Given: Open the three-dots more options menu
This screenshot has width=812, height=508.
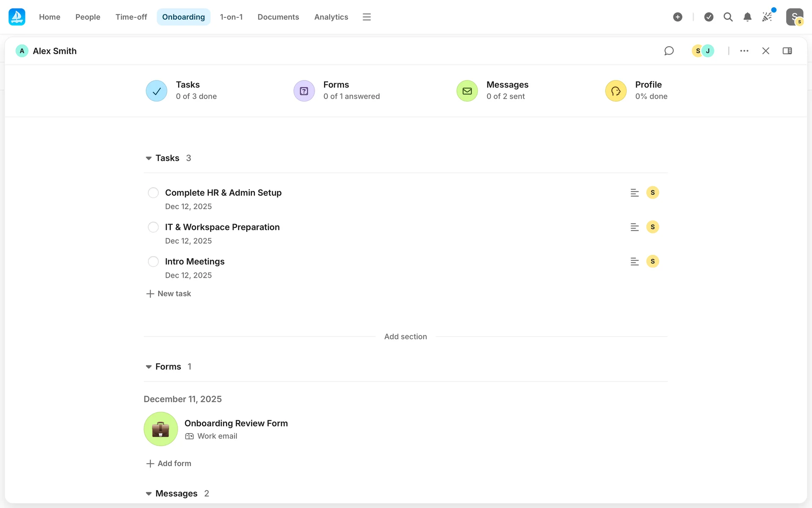Looking at the screenshot, I should [x=744, y=51].
